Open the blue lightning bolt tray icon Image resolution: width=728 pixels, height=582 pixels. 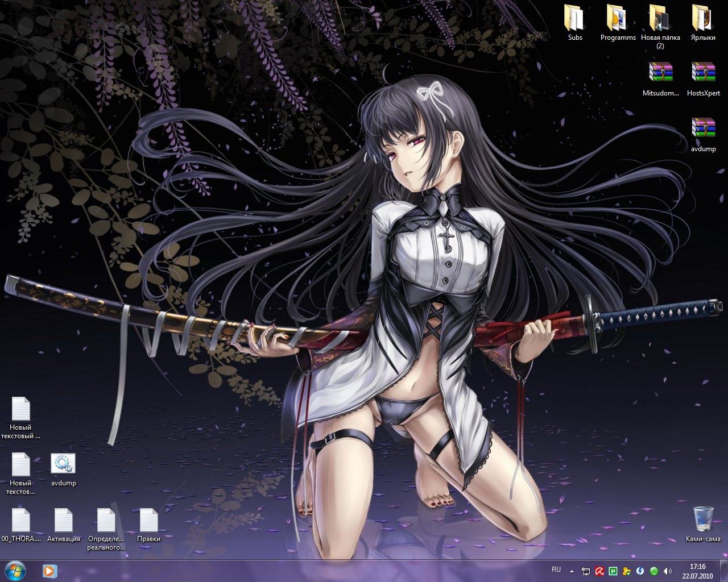click(640, 571)
